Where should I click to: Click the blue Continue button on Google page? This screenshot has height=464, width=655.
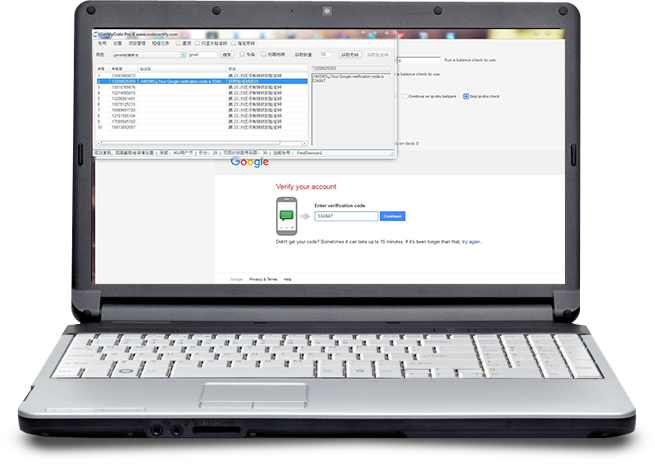pyautogui.click(x=392, y=216)
